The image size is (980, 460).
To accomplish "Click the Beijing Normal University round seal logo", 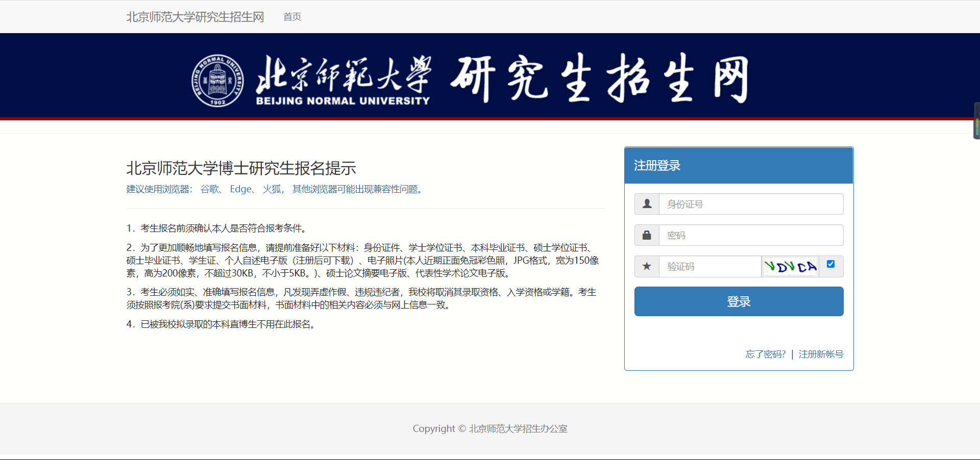I will point(217,81).
